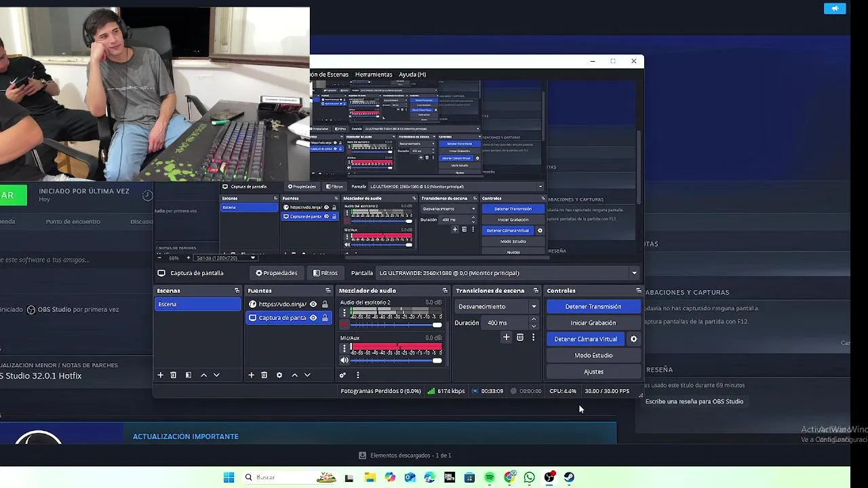Click CPU: 4.4% status text
This screenshot has width=868, height=488.
pyautogui.click(x=563, y=391)
